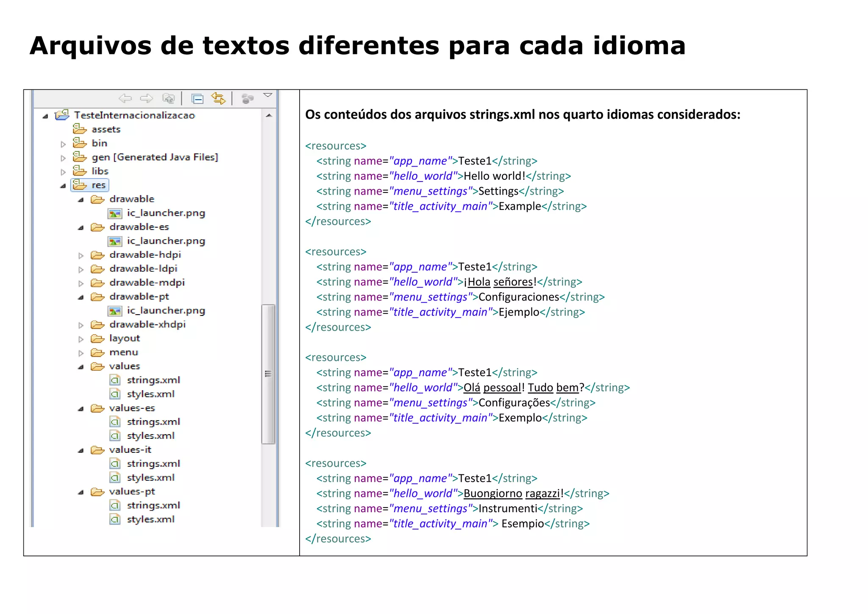Click the word 'Exemplo' in Portuguese block
Image resolution: width=868 pixels, height=614 pixels.
(x=520, y=418)
